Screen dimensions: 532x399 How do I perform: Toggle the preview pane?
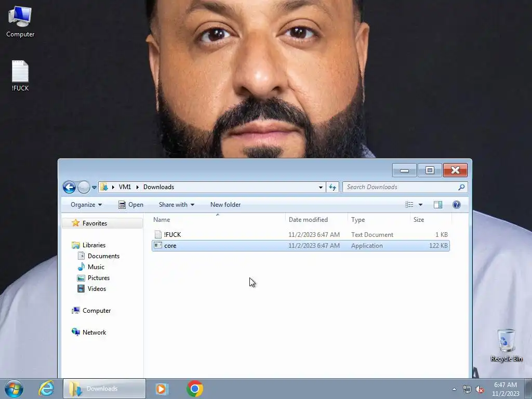(x=437, y=205)
